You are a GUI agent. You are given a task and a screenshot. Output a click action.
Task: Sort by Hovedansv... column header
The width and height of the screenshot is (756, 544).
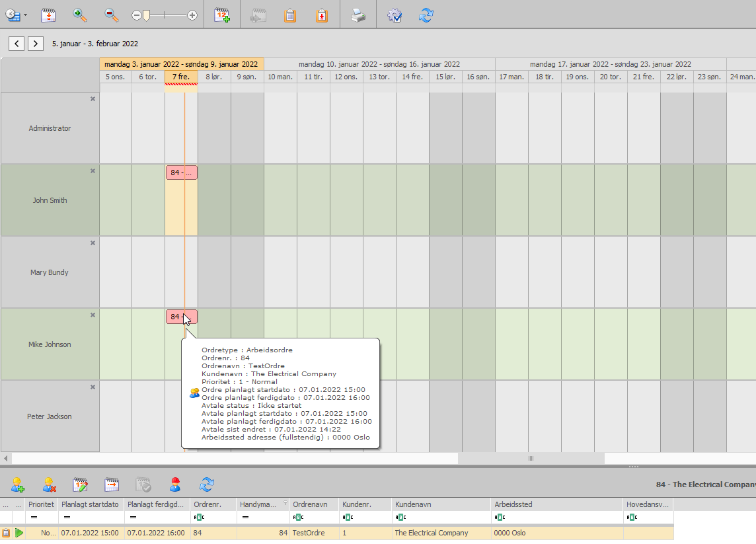648,504
